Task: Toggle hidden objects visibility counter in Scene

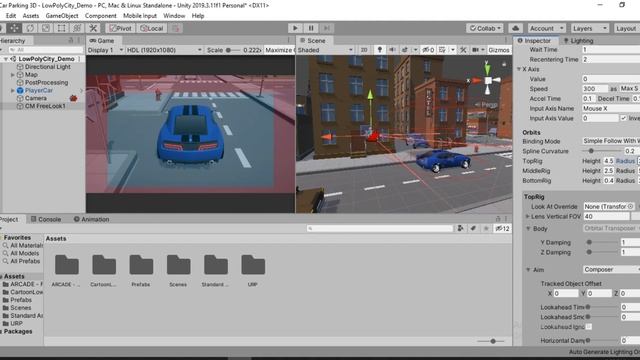Action: tap(428, 50)
